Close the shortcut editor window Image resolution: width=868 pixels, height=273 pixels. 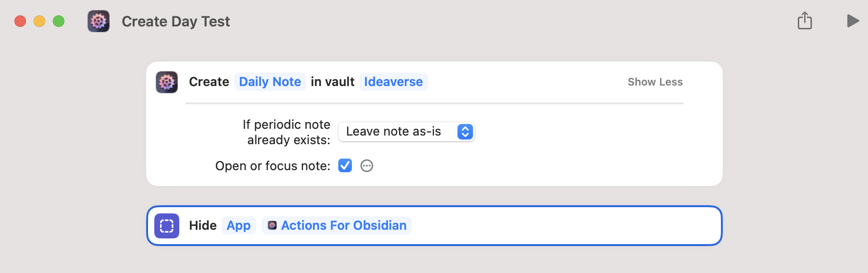20,21
